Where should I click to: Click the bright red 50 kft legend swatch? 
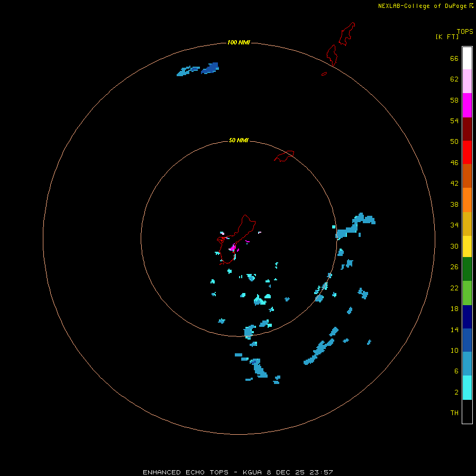pos(467,152)
